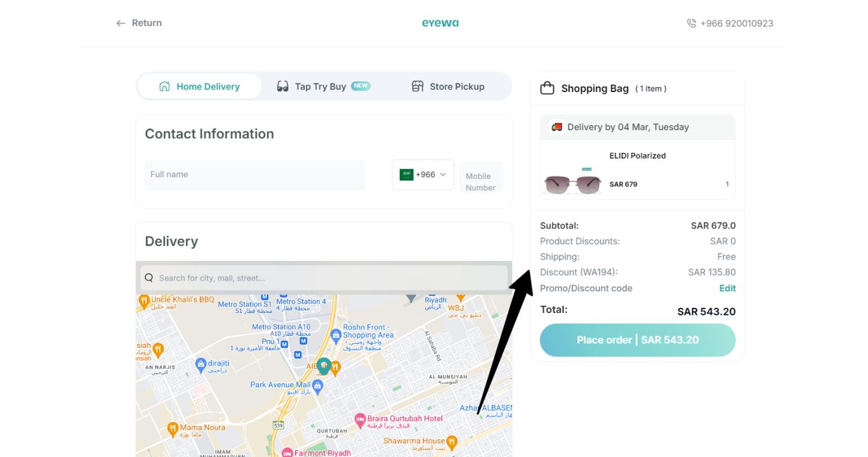Click Uncle Khalil's BBQ map pin
The width and height of the screenshot is (868, 457).
[145, 302]
